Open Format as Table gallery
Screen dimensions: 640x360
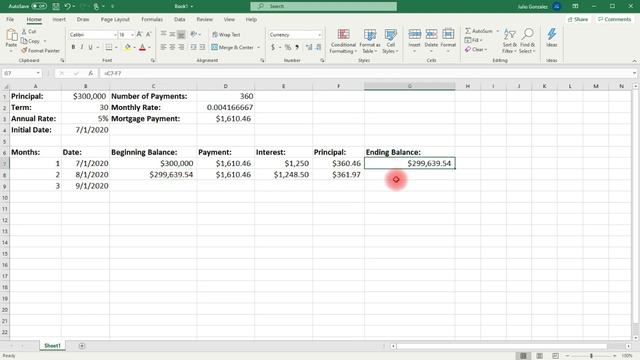coord(370,41)
